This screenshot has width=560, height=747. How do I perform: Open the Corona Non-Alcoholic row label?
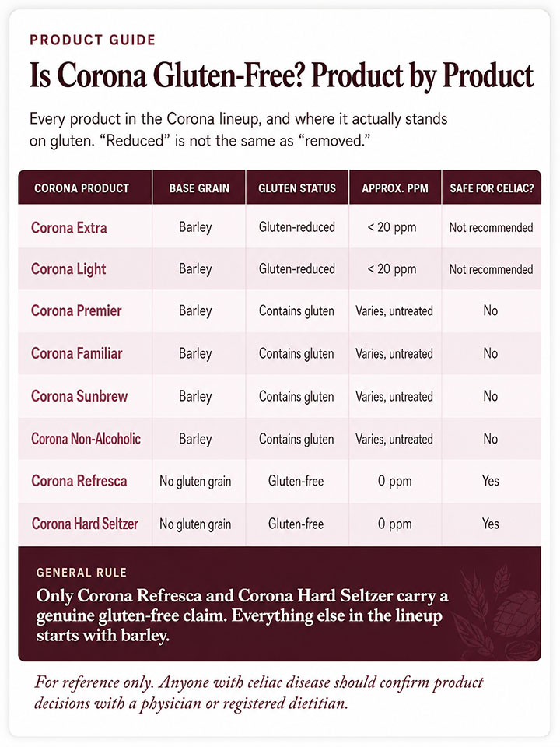click(x=86, y=439)
